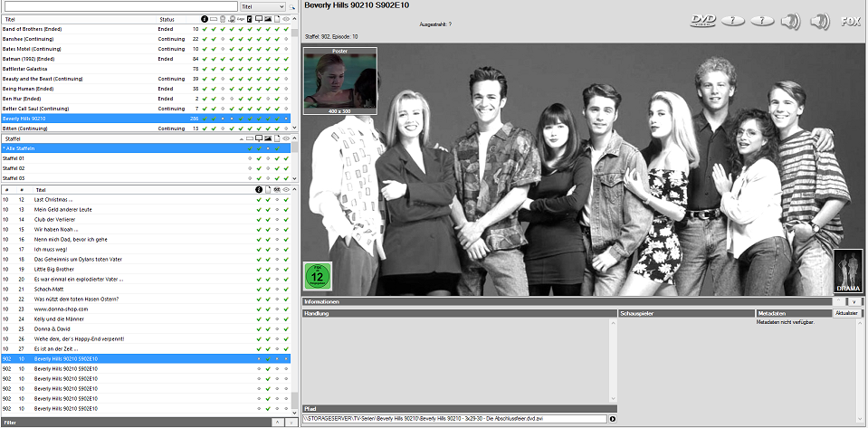
Task: Select episode Last Christmas
Action: coord(146,199)
